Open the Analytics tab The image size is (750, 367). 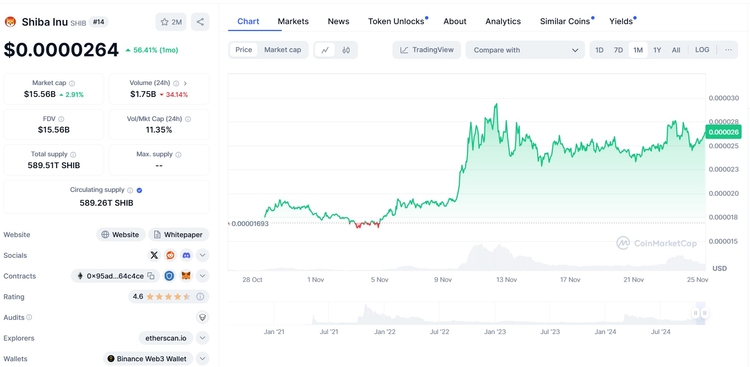tap(503, 22)
